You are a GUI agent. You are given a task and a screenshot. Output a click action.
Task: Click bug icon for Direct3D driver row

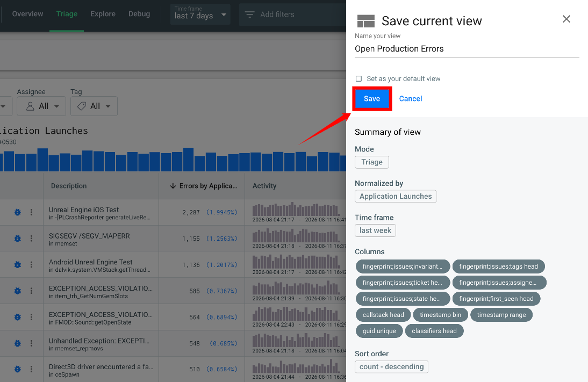tap(18, 369)
